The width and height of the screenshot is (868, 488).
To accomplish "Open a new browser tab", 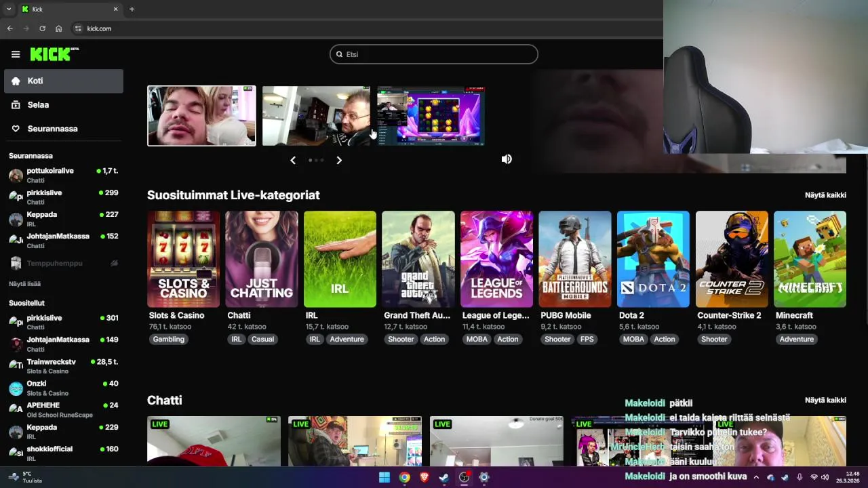I will point(132,9).
